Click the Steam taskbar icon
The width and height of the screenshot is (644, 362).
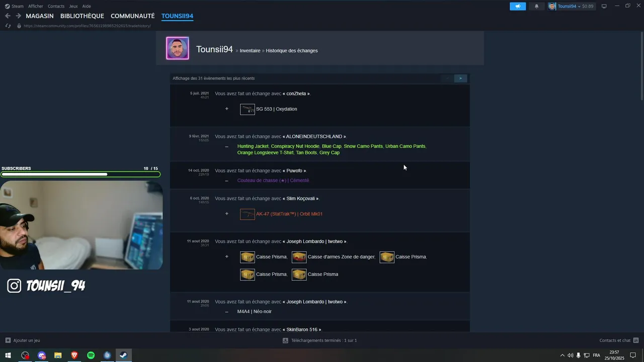point(123,355)
